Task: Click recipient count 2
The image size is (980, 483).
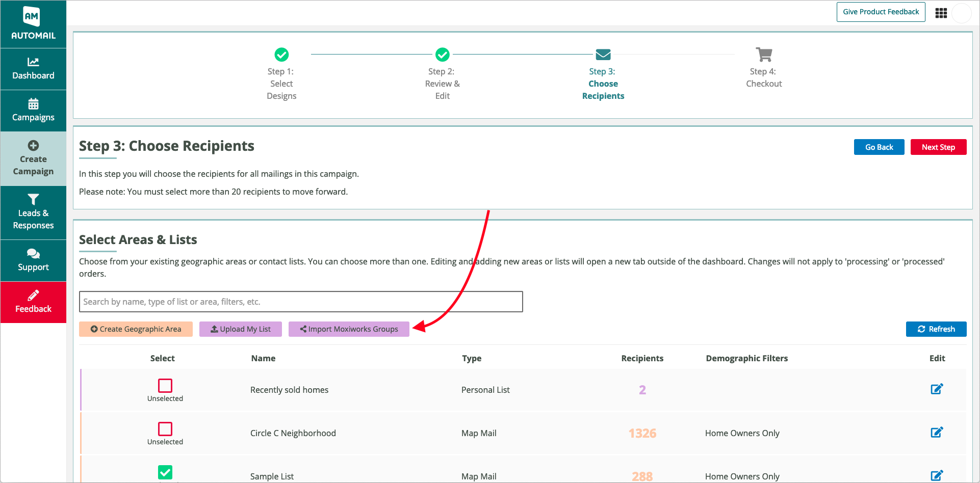Action: (642, 390)
